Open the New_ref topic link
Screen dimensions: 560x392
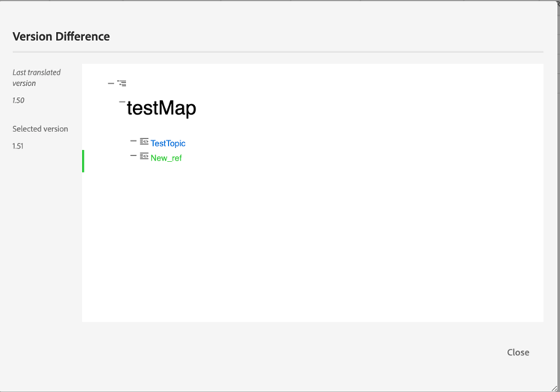pyautogui.click(x=166, y=158)
